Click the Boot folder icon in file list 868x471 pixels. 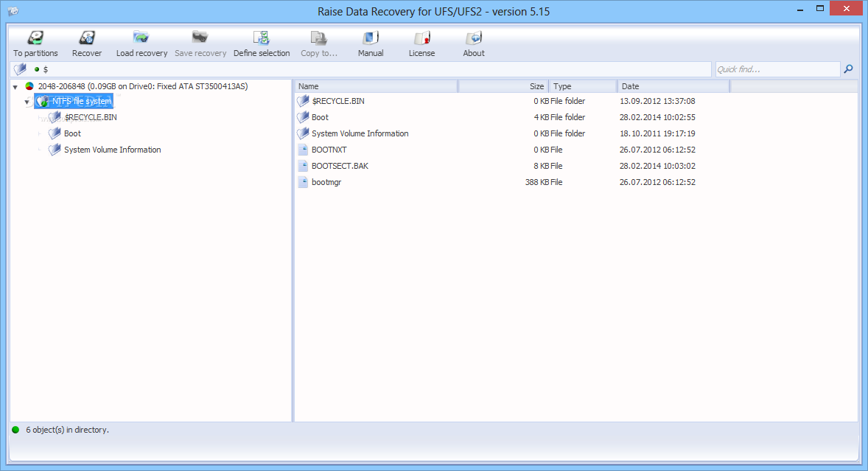tap(303, 117)
